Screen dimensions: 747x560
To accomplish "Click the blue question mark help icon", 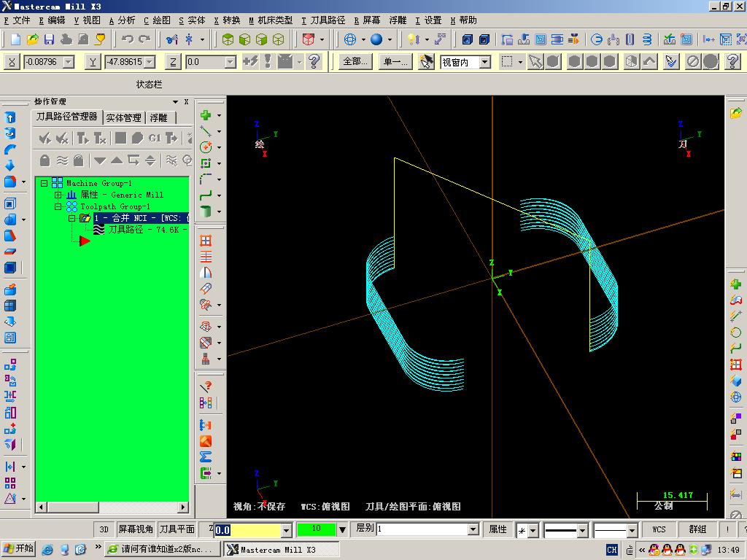I will pos(314,61).
